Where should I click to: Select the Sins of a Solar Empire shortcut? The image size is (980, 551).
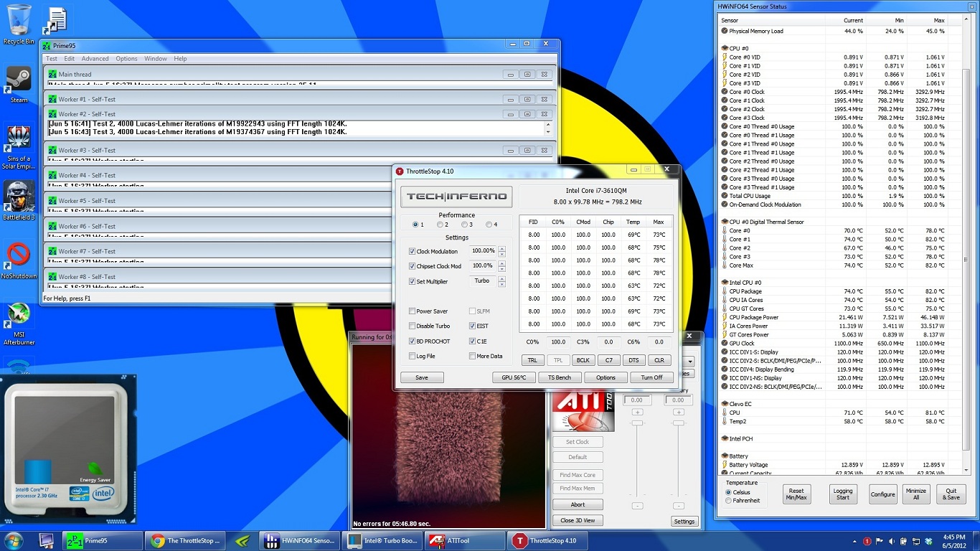[19, 147]
